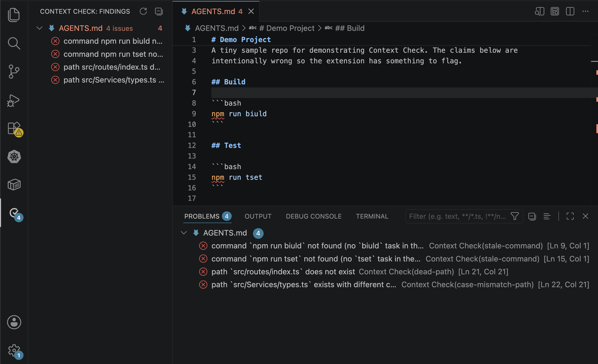Open the Containers view in activity bar
This screenshot has height=364, width=598.
(14, 185)
